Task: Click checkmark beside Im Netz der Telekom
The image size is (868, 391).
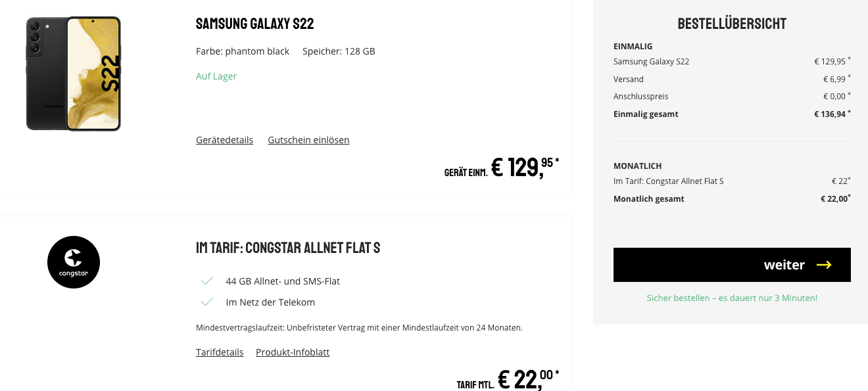Action: click(207, 302)
